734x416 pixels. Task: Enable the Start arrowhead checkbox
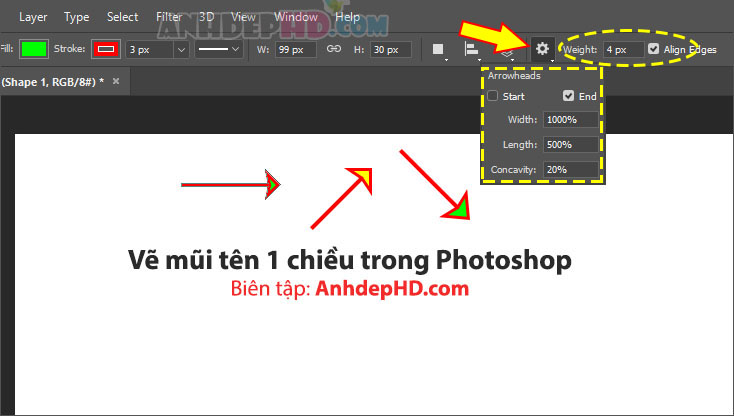click(x=492, y=96)
